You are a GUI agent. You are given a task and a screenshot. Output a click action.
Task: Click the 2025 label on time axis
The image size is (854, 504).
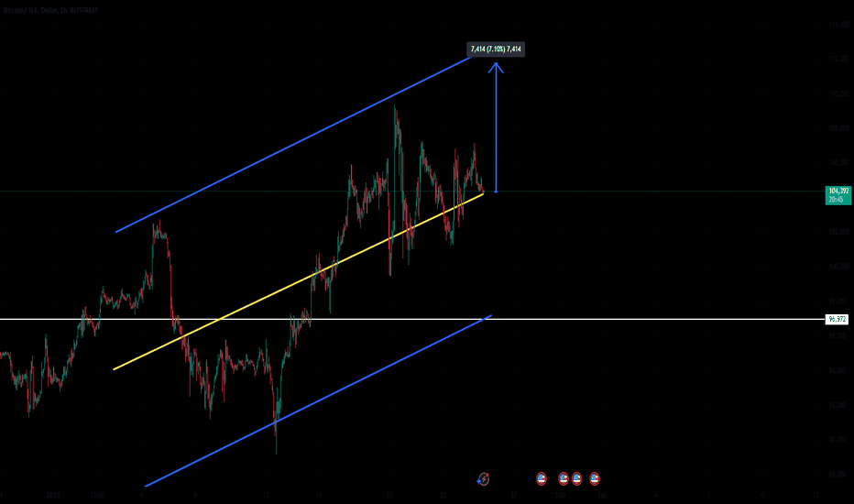click(53, 495)
